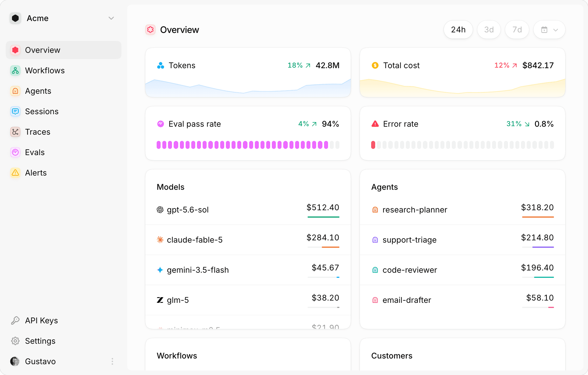Go to the Agents nav item label

tap(38, 91)
